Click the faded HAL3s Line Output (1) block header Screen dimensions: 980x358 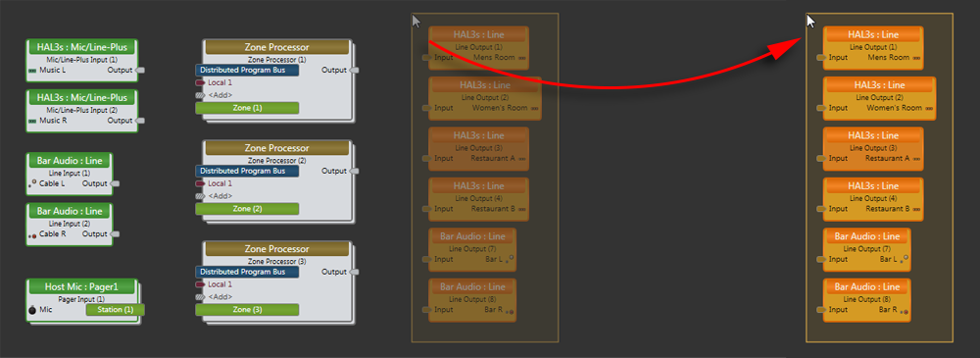[479, 35]
